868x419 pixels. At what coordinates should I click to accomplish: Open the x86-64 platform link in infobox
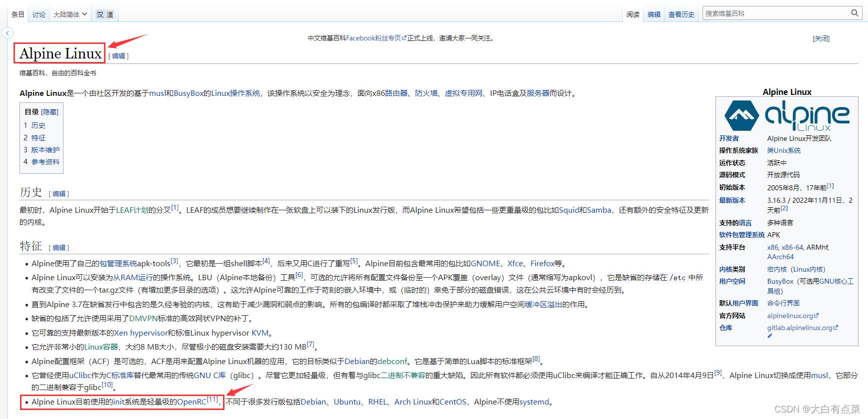792,247
